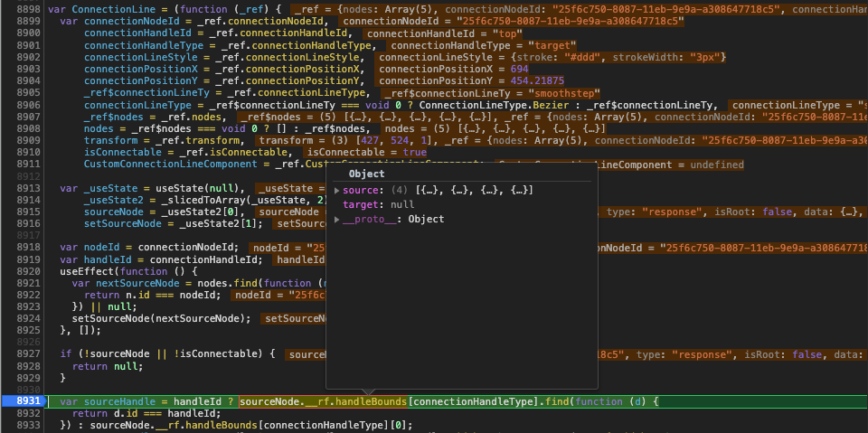
Task: Click inline value connectionHandleType = "target"
Action: coord(483,45)
